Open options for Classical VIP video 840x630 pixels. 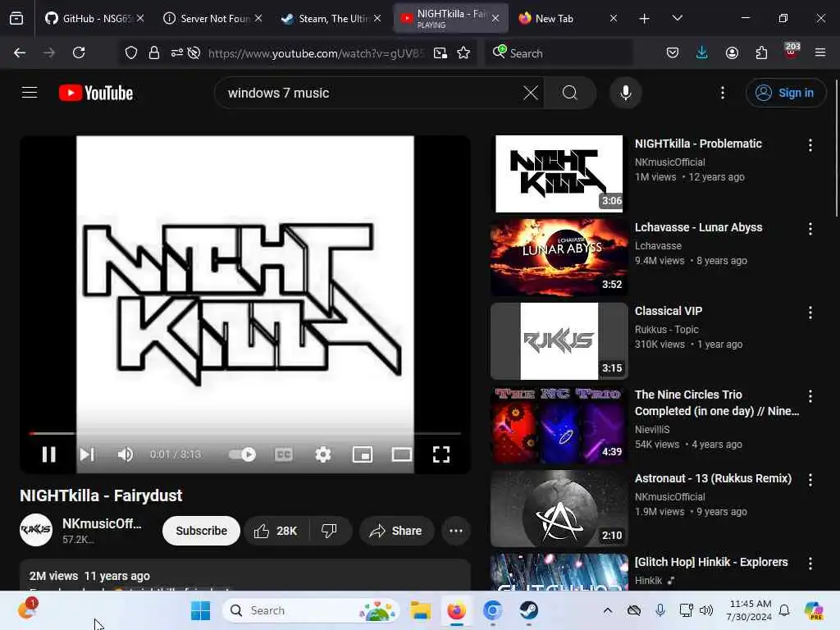coord(810,313)
